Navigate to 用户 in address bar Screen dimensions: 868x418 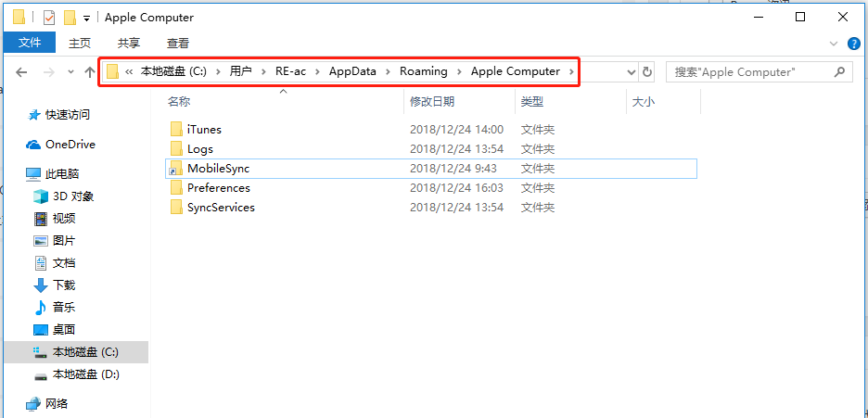click(241, 71)
